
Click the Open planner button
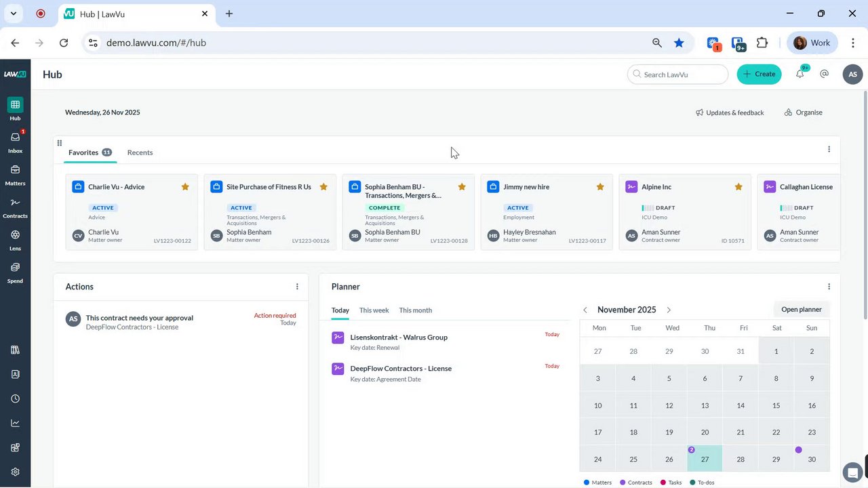tap(801, 310)
